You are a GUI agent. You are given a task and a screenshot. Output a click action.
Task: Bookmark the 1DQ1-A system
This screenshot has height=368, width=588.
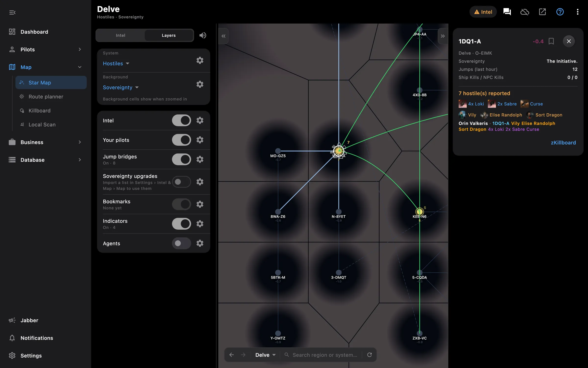click(x=551, y=41)
